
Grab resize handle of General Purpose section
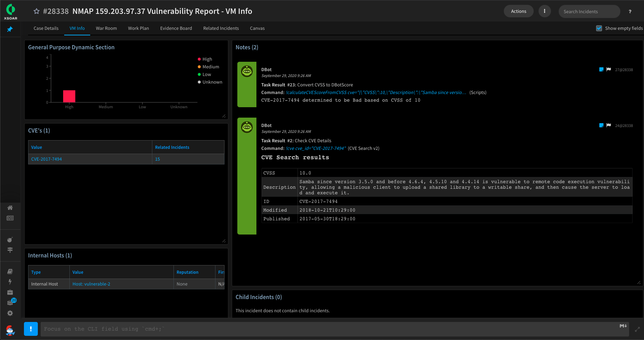click(x=224, y=116)
